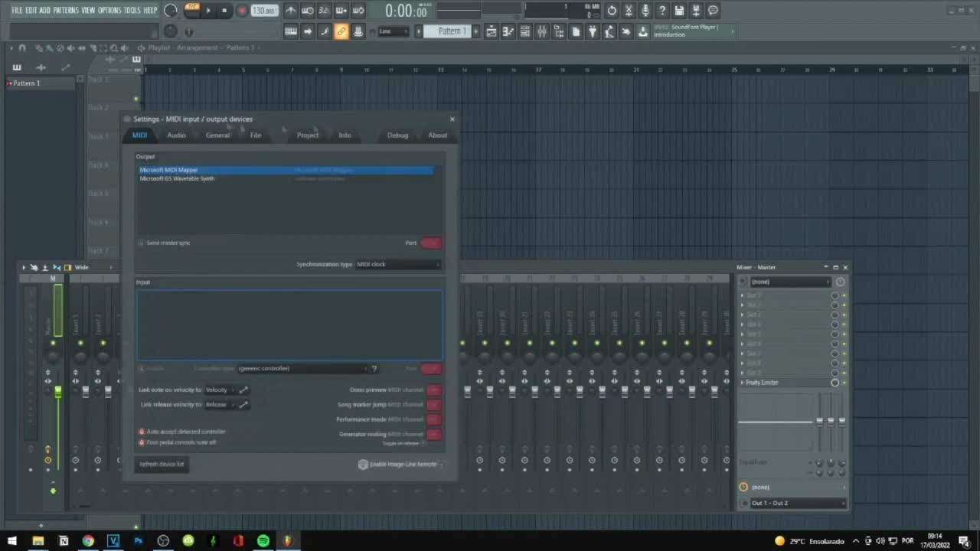This screenshot has width=980, height=551.
Task: Click the play button in transport
Action: pyautogui.click(x=207, y=11)
